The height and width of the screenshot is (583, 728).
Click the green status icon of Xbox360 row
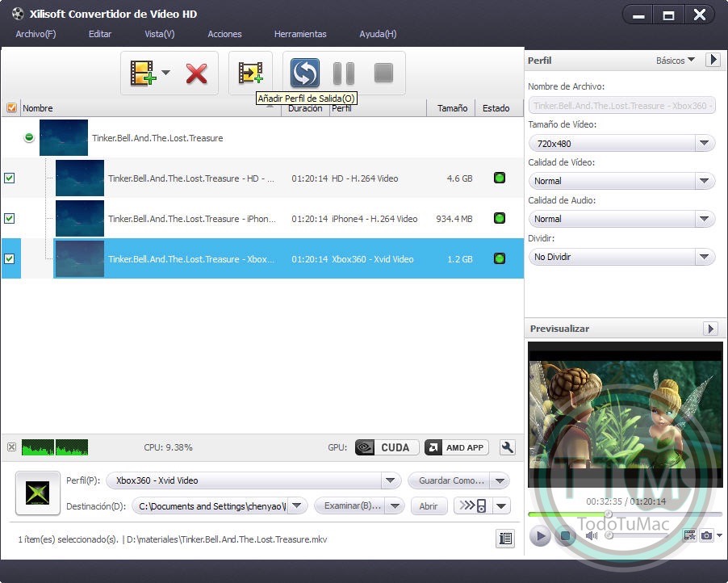pos(500,258)
